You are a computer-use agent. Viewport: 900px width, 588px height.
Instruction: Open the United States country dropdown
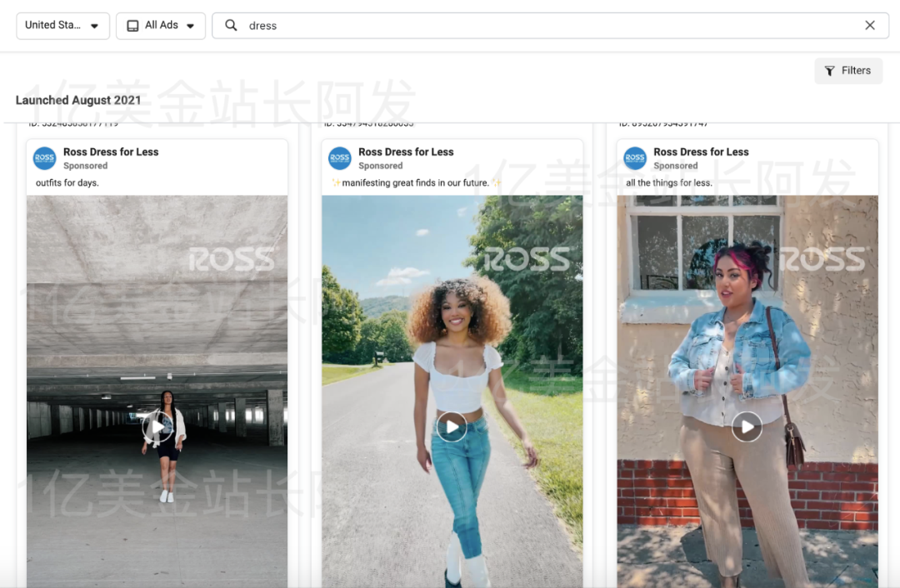click(63, 26)
